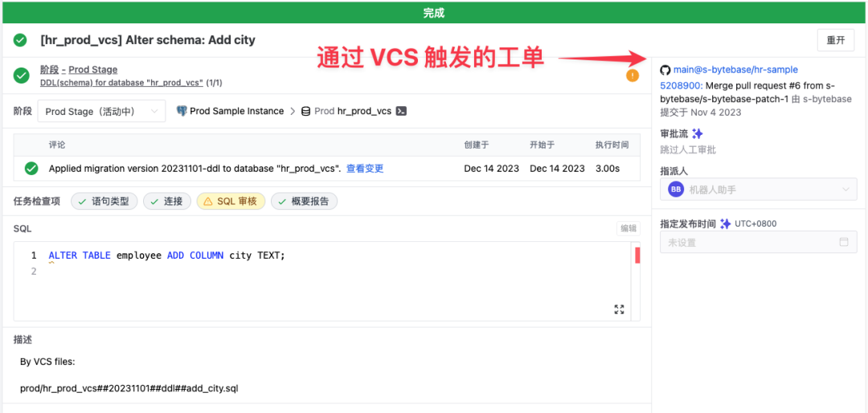Click the GitHub logo icon
868x413 pixels.
(x=665, y=71)
